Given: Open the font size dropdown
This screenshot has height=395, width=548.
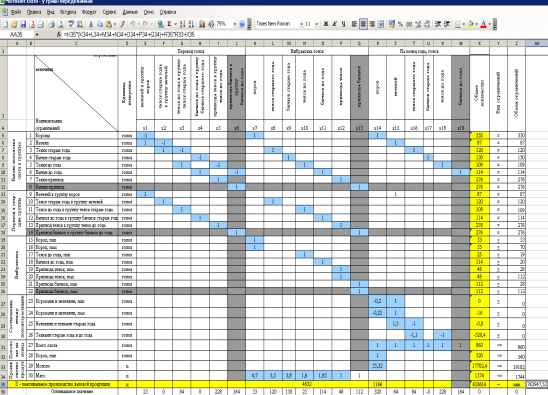Looking at the screenshot, I should (x=316, y=24).
